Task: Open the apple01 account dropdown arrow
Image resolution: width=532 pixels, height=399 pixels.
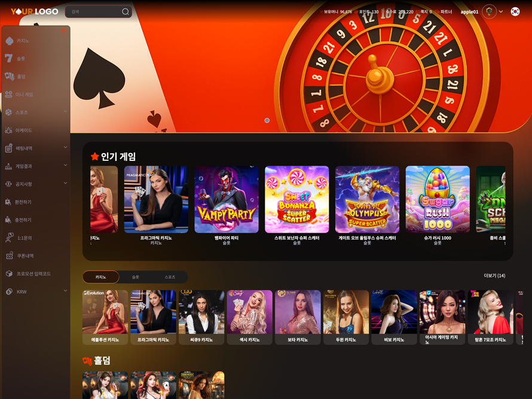Action: [x=501, y=11]
